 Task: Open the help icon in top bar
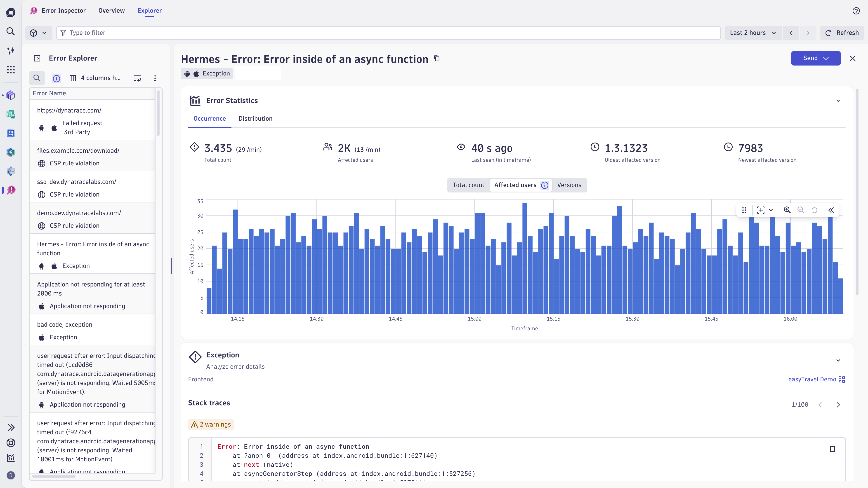pyautogui.click(x=856, y=11)
